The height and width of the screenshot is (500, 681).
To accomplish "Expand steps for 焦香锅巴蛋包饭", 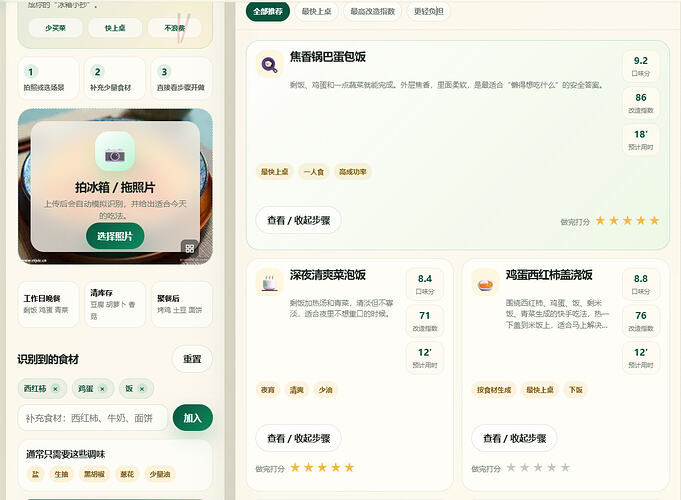I will point(298,220).
